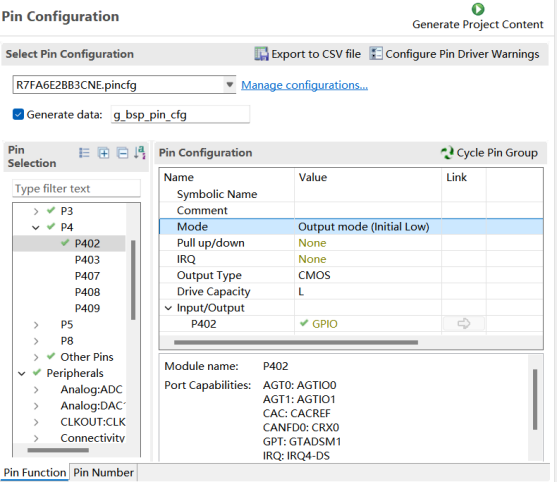Click the Export to CSV file icon
The width and height of the screenshot is (558, 483).
click(x=262, y=54)
